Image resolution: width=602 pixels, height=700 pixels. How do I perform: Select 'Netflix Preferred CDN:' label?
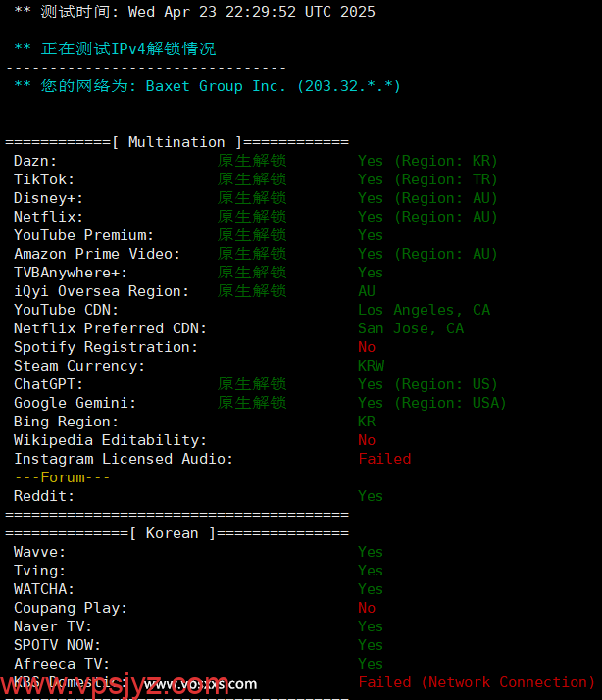click(111, 328)
